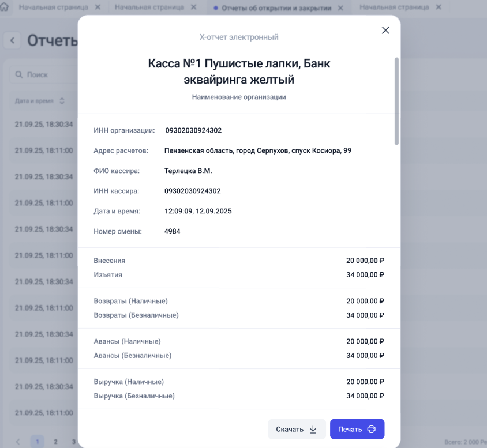
Task: Close the second Начальная страница tab
Action: (193, 7)
